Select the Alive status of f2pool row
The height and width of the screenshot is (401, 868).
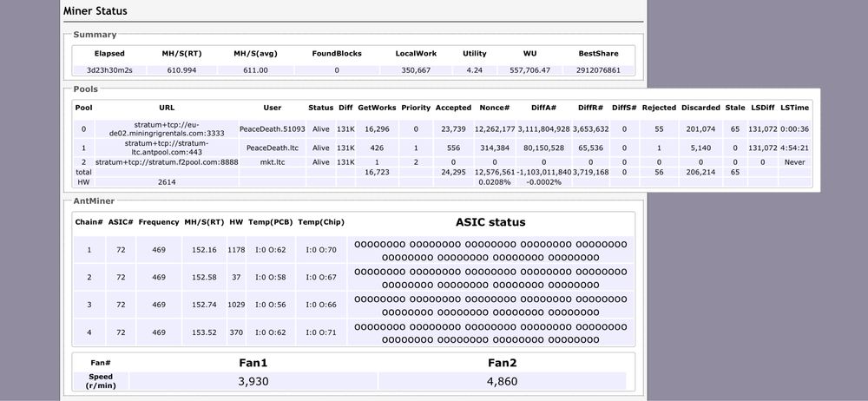[x=320, y=162]
